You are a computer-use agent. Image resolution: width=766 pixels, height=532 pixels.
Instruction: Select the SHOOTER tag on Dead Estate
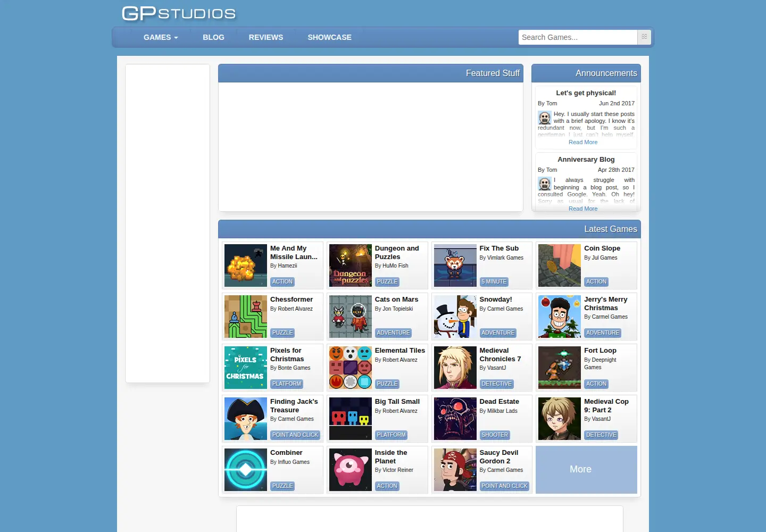point(495,435)
